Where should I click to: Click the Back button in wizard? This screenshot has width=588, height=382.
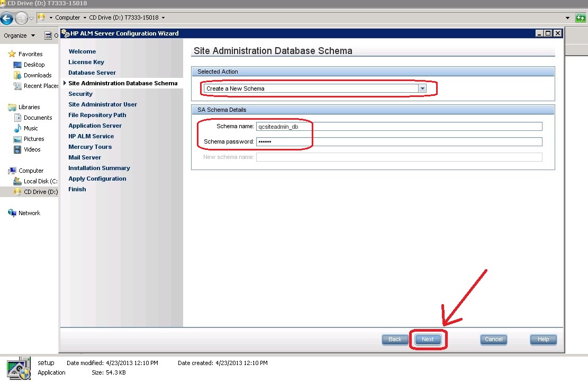[x=394, y=339]
